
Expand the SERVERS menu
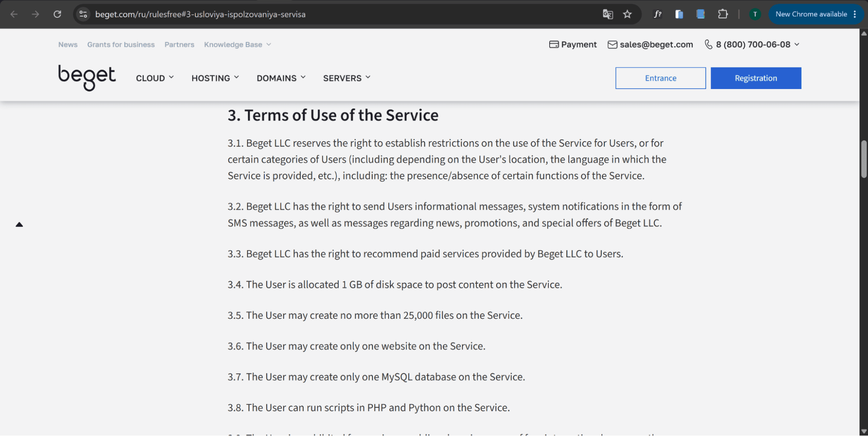(x=347, y=78)
